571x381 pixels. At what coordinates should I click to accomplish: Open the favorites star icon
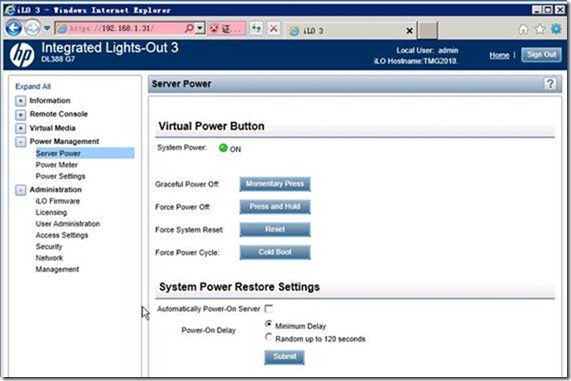pyautogui.click(x=540, y=29)
